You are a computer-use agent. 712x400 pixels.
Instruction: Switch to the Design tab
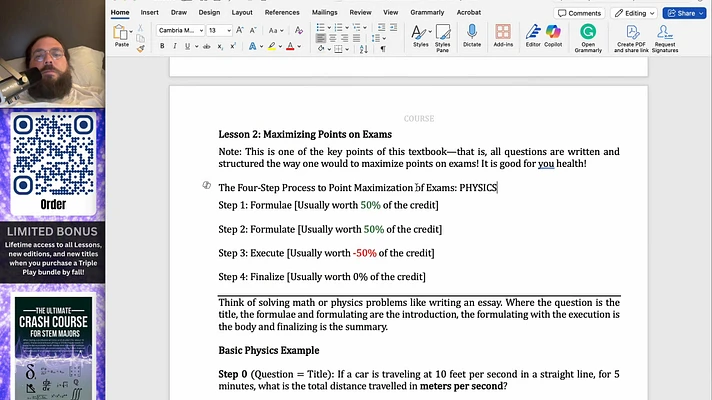click(x=209, y=12)
